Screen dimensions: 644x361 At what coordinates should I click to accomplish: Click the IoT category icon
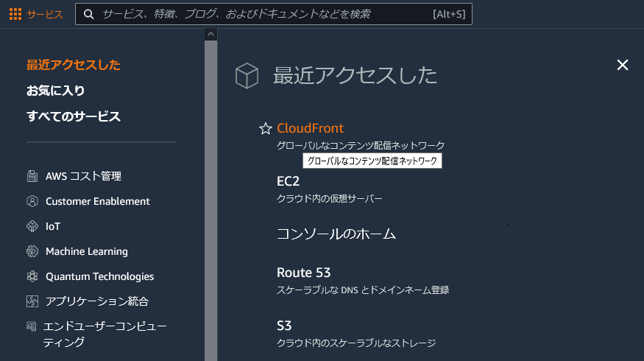pos(32,226)
